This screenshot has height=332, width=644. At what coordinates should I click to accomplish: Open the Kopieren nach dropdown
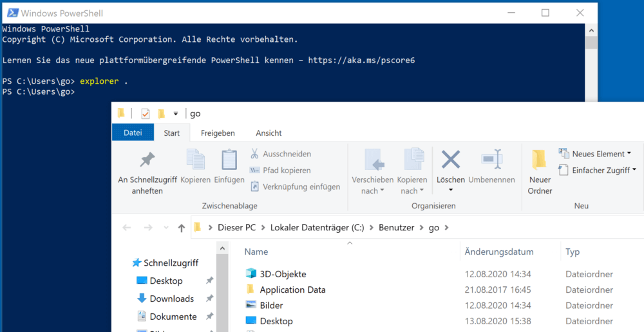pos(412,173)
